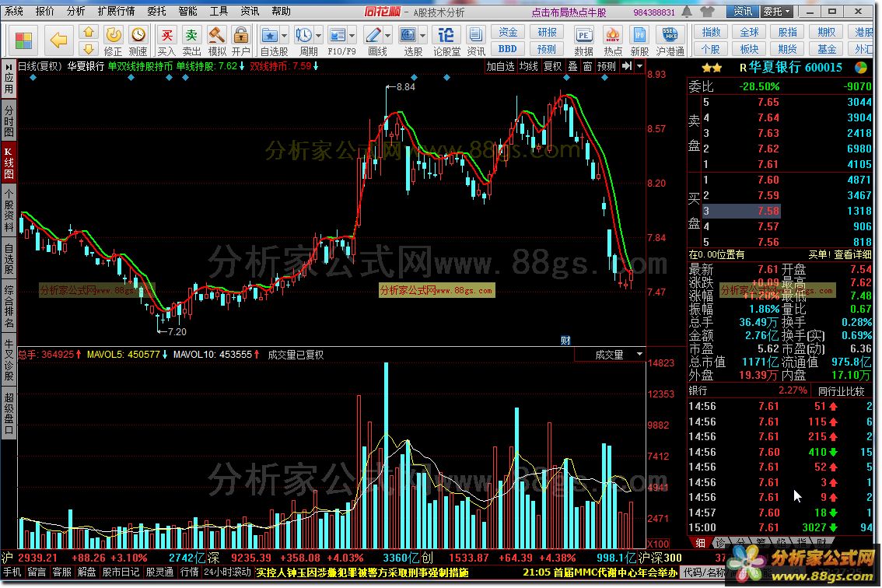The height and width of the screenshot is (588, 882).
Task: Click the up arrow toolbar icon
Action: tap(89, 32)
